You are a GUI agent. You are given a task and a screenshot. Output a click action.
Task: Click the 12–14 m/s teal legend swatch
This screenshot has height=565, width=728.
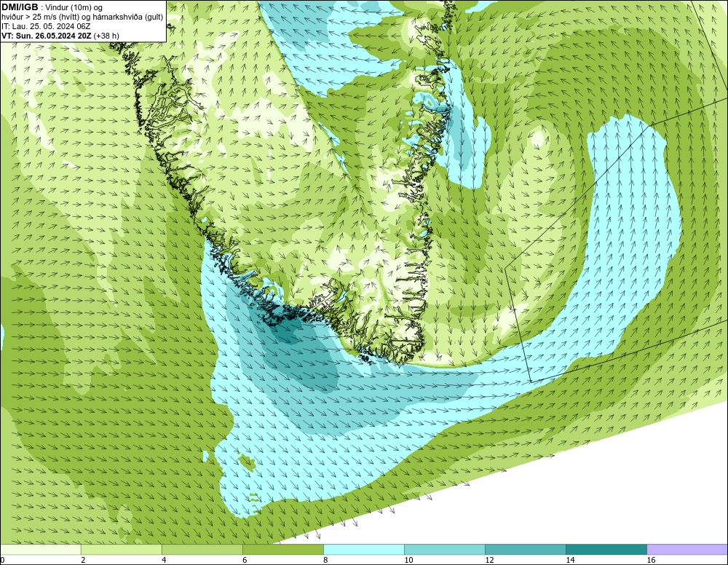(x=526, y=550)
